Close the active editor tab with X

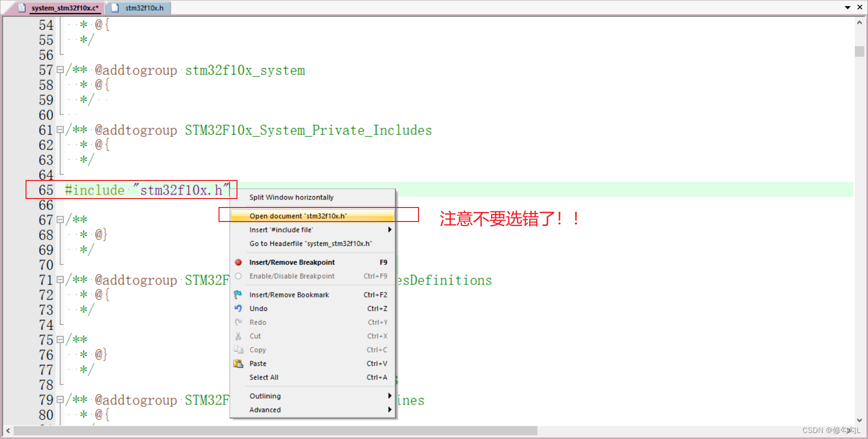point(859,7)
